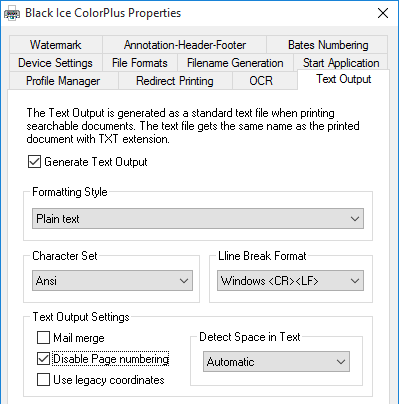Click the printer icon in title bar
The image size is (399, 404).
coord(12,14)
